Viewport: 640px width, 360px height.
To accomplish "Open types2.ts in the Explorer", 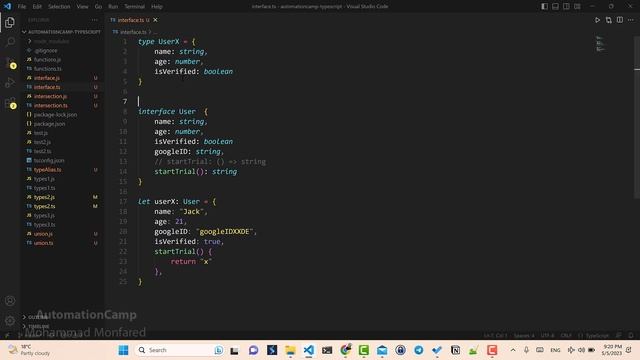I will (61, 207).
